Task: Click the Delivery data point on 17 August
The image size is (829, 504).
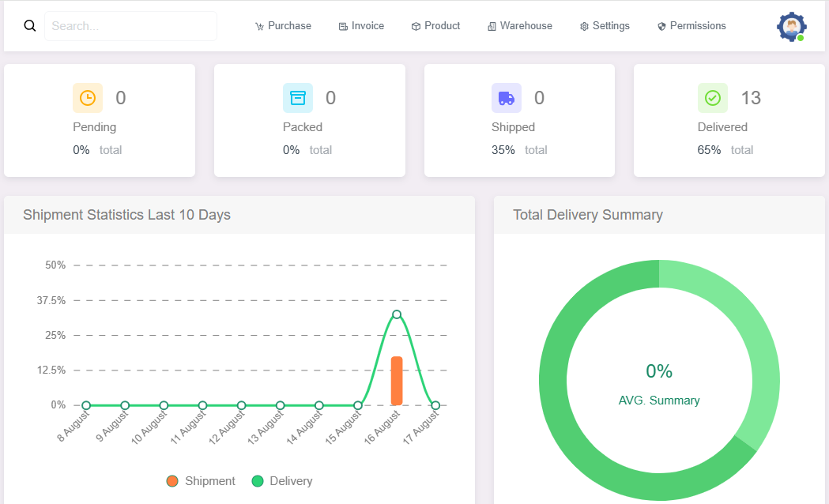Action: click(x=435, y=405)
